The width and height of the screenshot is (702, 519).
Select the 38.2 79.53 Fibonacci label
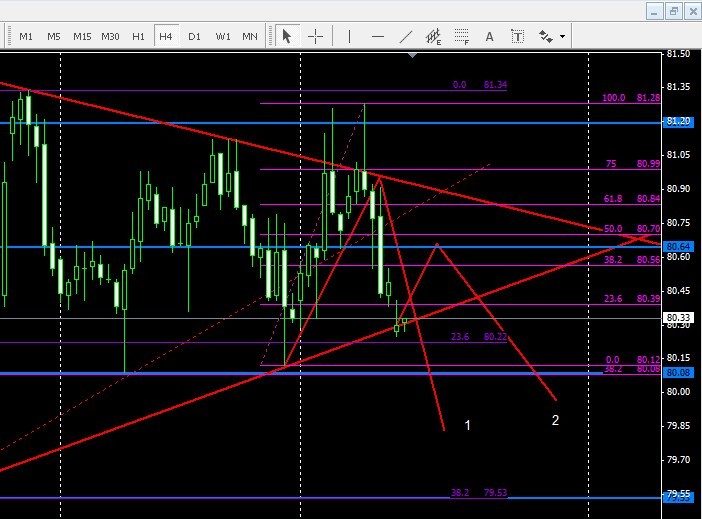click(479, 492)
